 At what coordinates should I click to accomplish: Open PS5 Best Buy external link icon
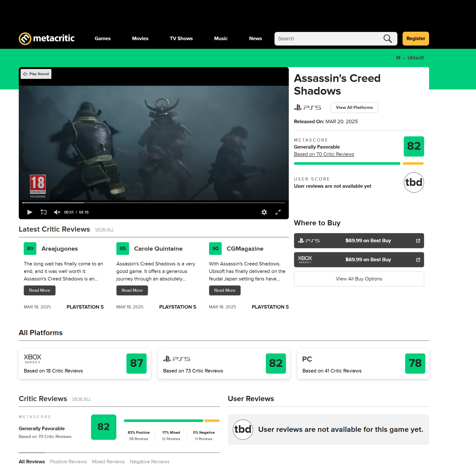coord(418,241)
